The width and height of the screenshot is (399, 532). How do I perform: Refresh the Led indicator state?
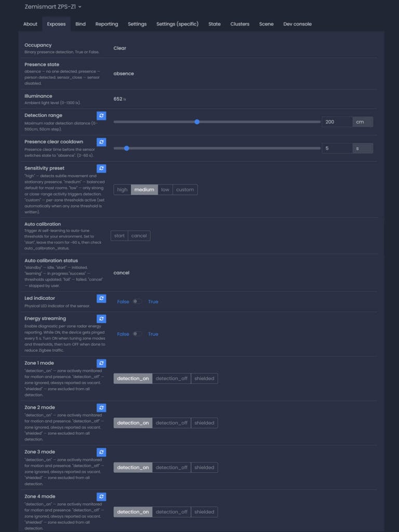click(x=101, y=298)
